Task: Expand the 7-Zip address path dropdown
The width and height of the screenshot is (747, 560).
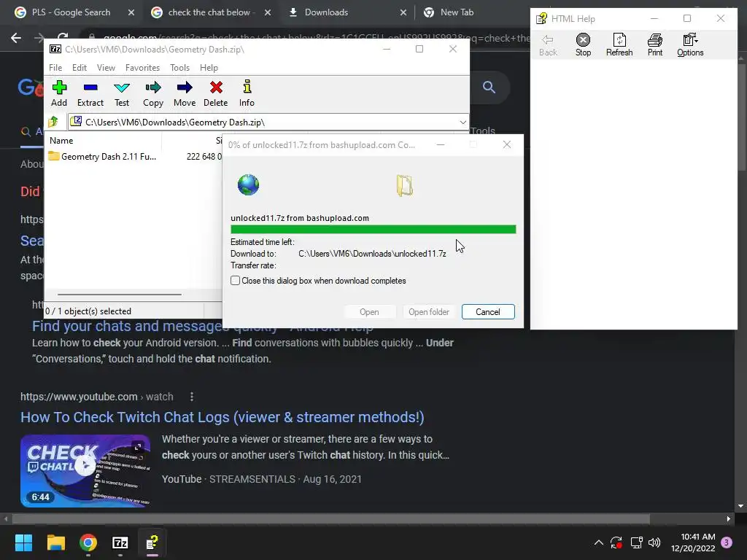Action: [x=462, y=122]
